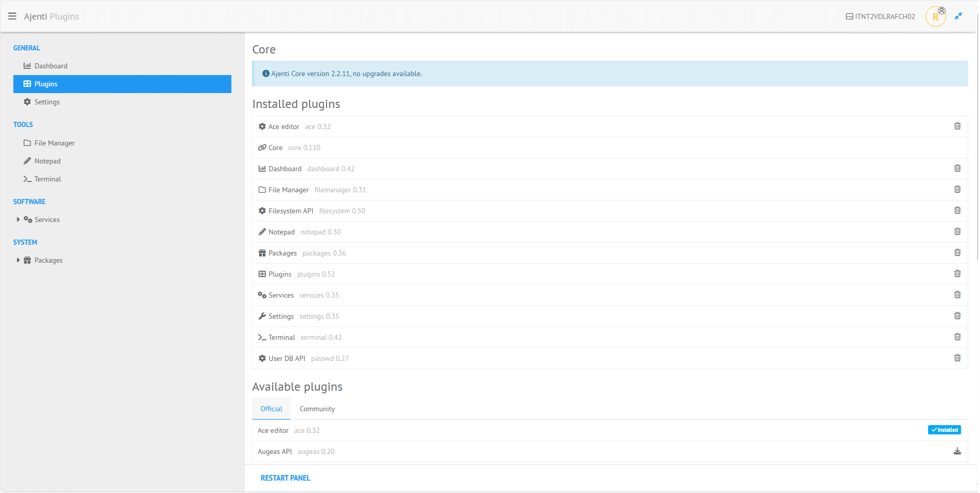Download the Augeas API plugin
Viewport: 980px width, 493px height.
pyautogui.click(x=957, y=451)
